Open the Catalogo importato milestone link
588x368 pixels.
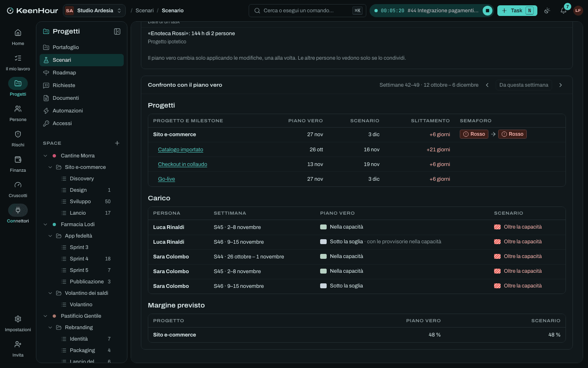point(180,150)
